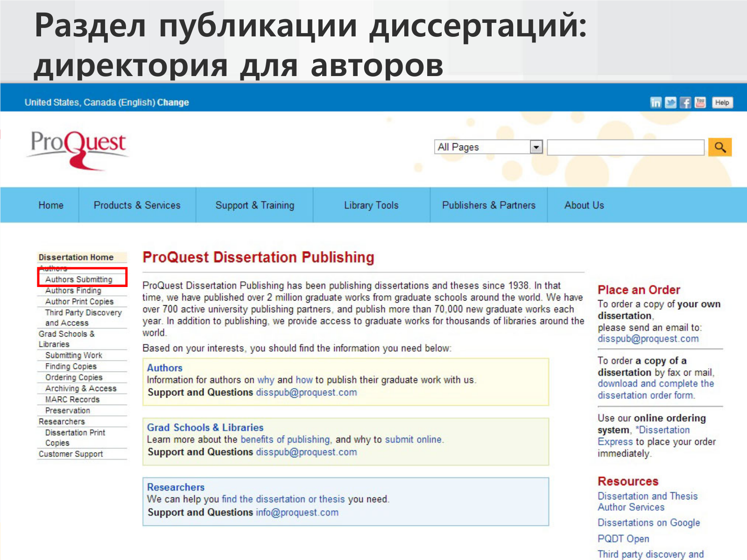
Task: Open Dissertation and Thesis Author Services
Action: coord(648,502)
